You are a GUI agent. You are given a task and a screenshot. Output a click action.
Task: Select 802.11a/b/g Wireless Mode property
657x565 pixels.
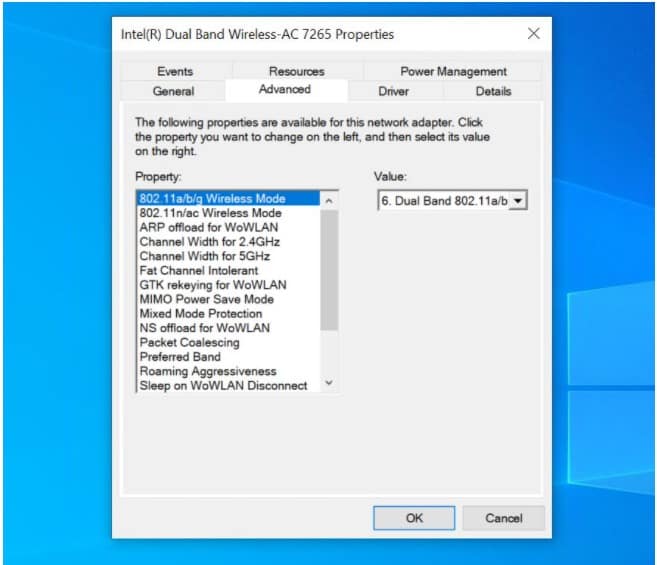(x=228, y=198)
